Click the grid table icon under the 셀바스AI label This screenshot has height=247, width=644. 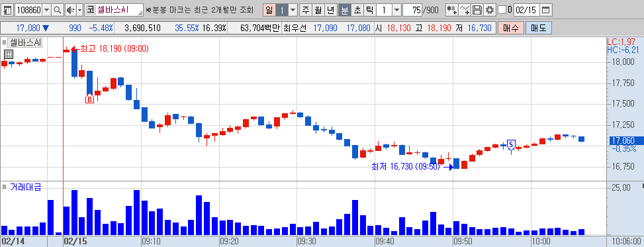coord(9,54)
